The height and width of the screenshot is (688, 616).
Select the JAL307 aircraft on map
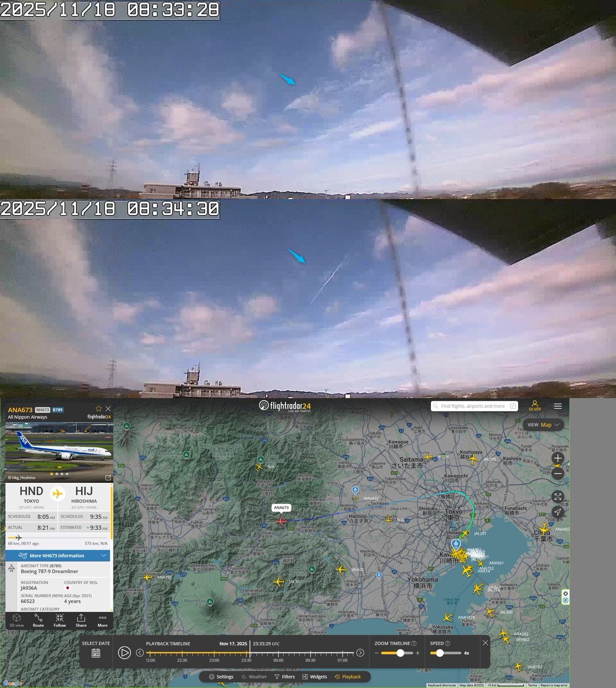pyautogui.click(x=279, y=581)
